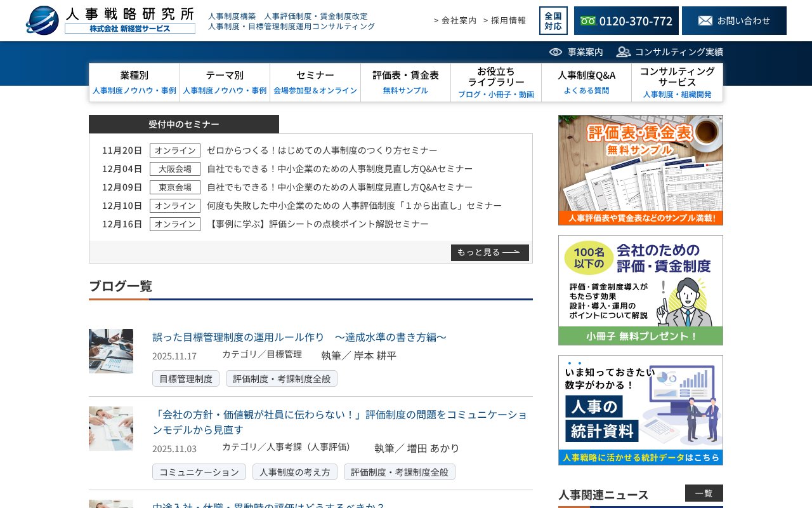
Task: Click the 全国対応 badge
Action: click(553, 20)
